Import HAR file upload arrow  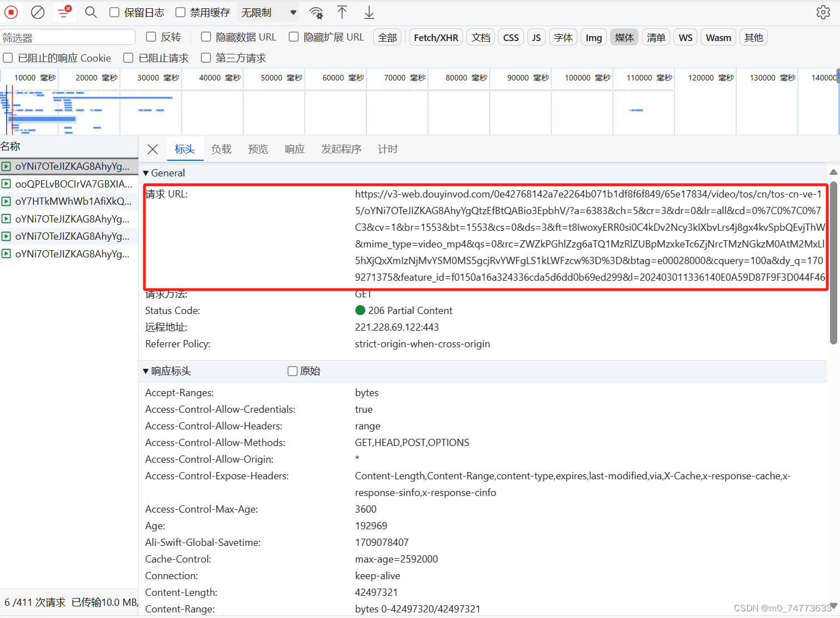tap(342, 12)
